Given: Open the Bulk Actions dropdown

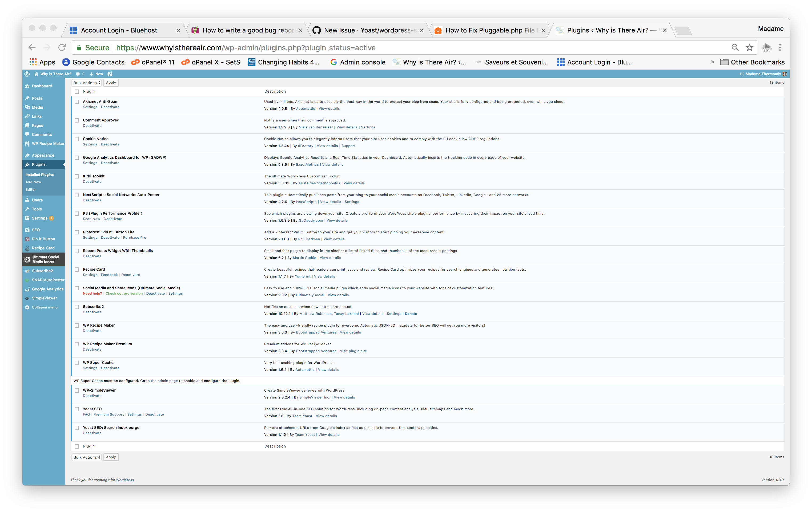Looking at the screenshot, I should click(86, 83).
